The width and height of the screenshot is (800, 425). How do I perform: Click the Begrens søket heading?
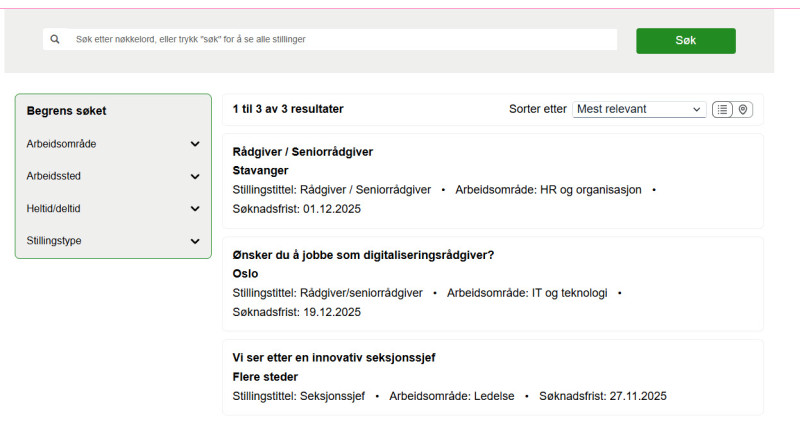point(66,111)
